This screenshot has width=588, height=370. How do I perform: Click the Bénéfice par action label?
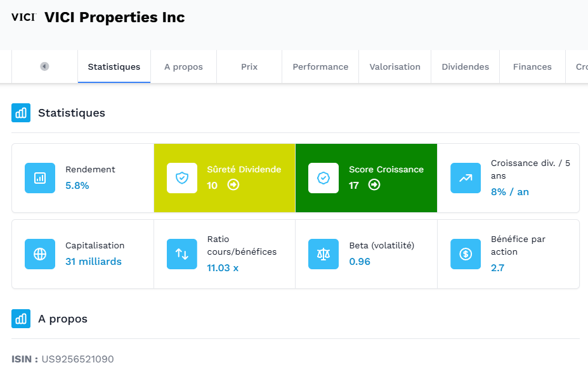click(x=518, y=245)
